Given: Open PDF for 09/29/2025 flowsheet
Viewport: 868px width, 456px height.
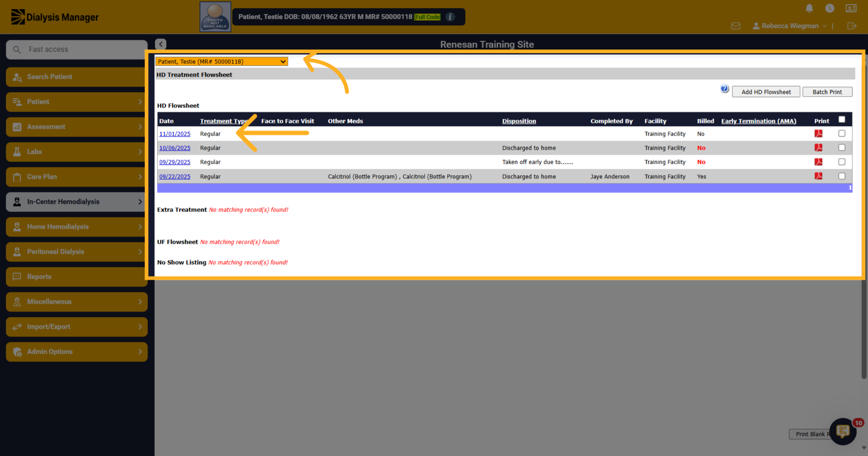Looking at the screenshot, I should coord(818,162).
